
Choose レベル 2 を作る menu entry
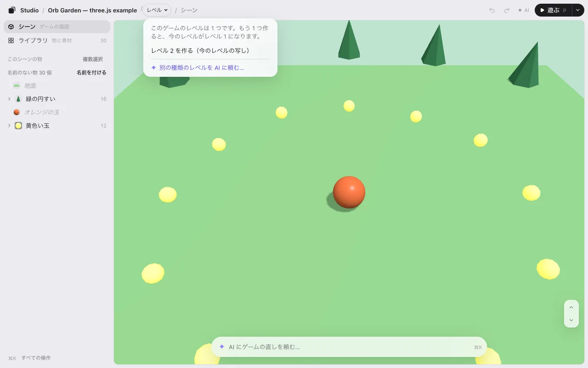pyautogui.click(x=210, y=51)
